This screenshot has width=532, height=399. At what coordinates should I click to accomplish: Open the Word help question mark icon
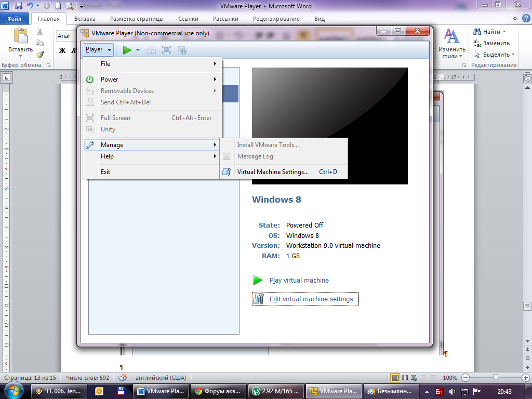pos(526,19)
